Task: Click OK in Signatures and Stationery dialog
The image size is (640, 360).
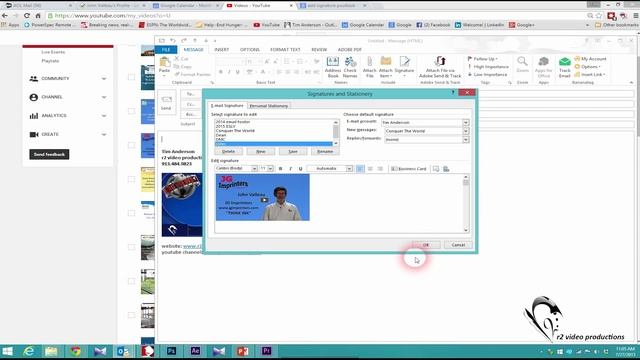Action: click(426, 245)
